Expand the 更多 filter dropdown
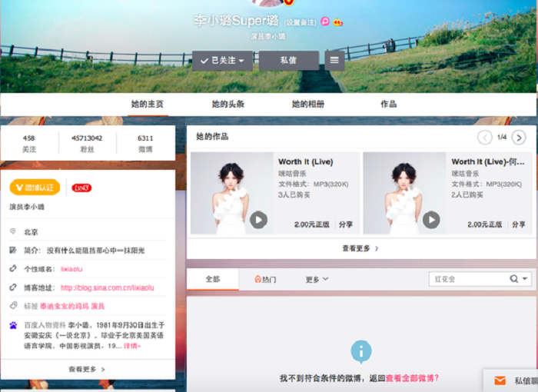 coord(317,279)
